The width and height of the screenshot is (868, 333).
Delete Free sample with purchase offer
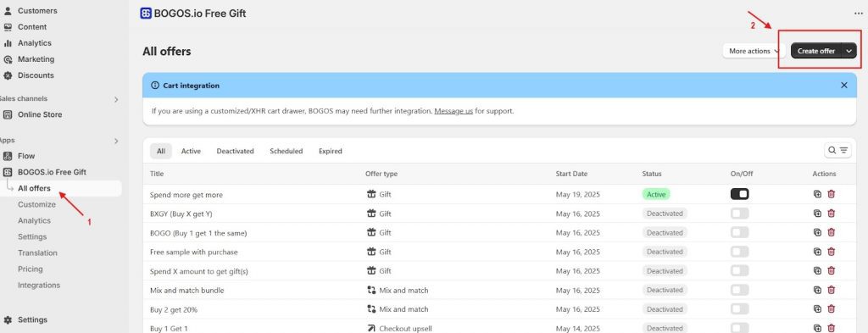[831, 252]
